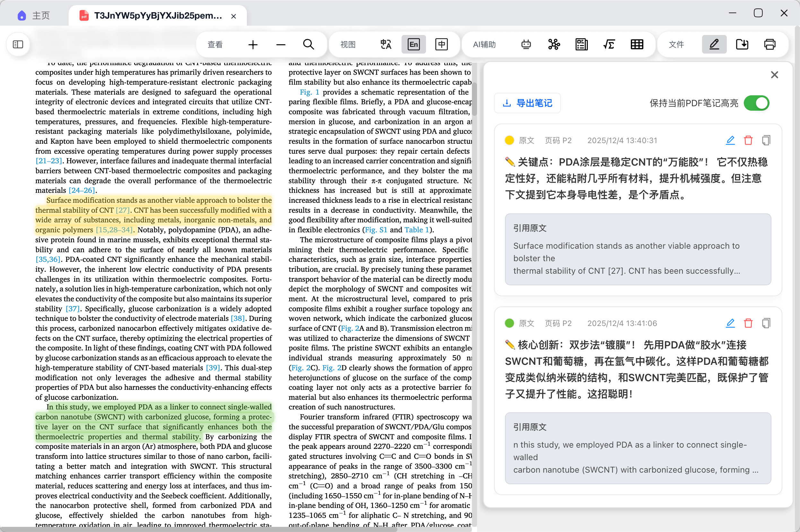The image size is (800, 532).
Task: Click the zoom in plus icon
Action: (253, 45)
